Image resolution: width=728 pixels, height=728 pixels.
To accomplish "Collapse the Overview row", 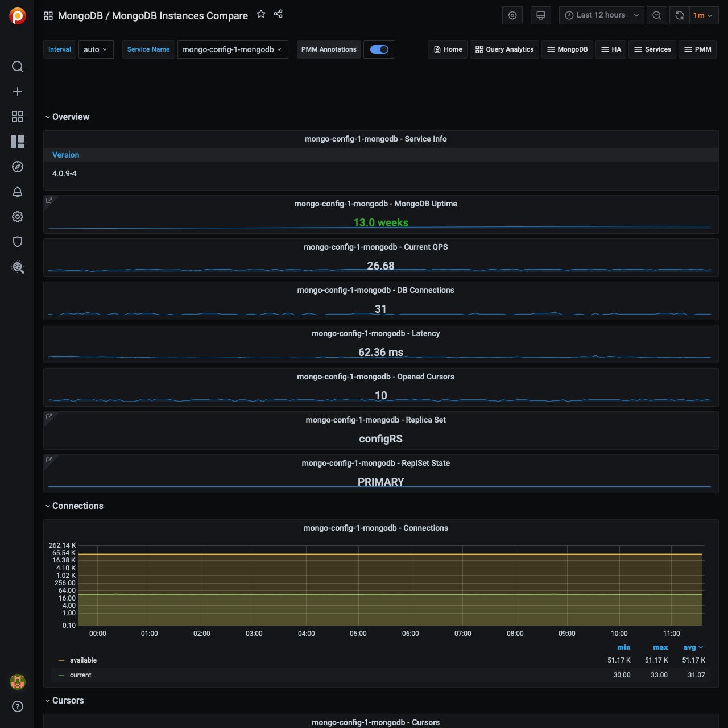I will [67, 117].
